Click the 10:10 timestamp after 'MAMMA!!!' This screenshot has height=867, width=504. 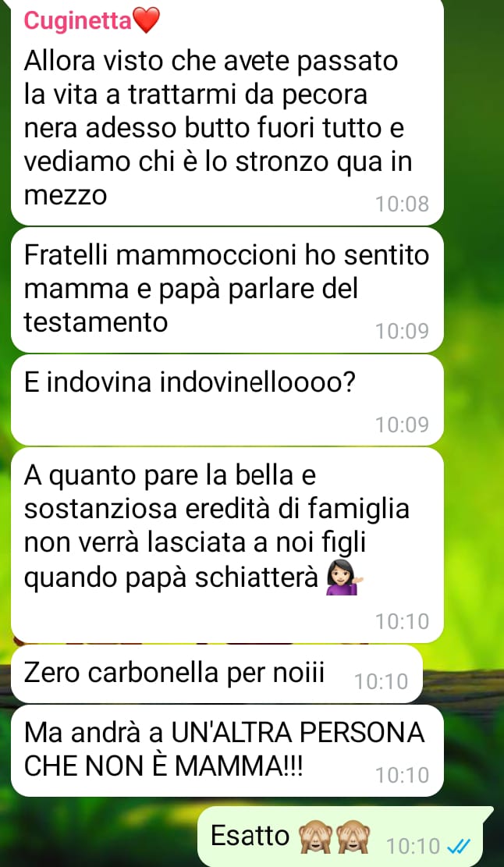(x=403, y=775)
